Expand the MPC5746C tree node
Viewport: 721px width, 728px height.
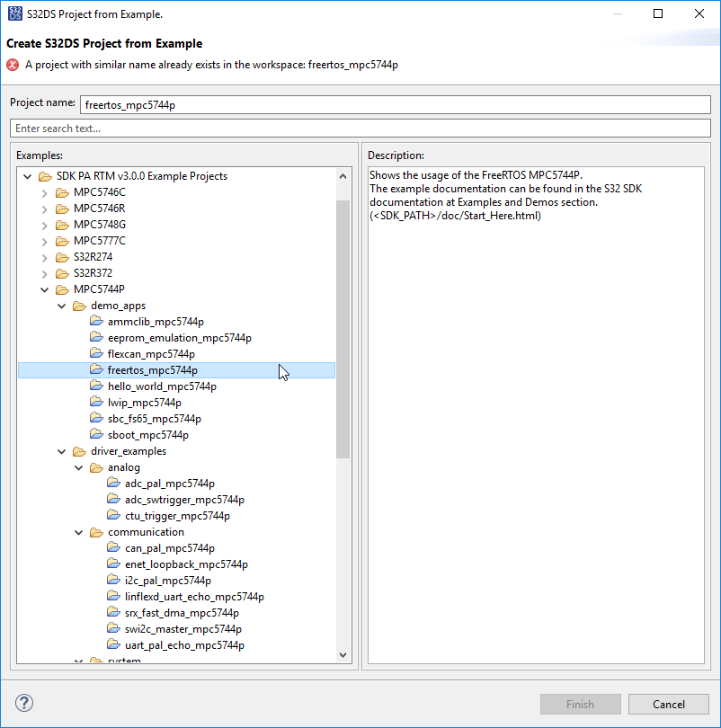[x=45, y=192]
